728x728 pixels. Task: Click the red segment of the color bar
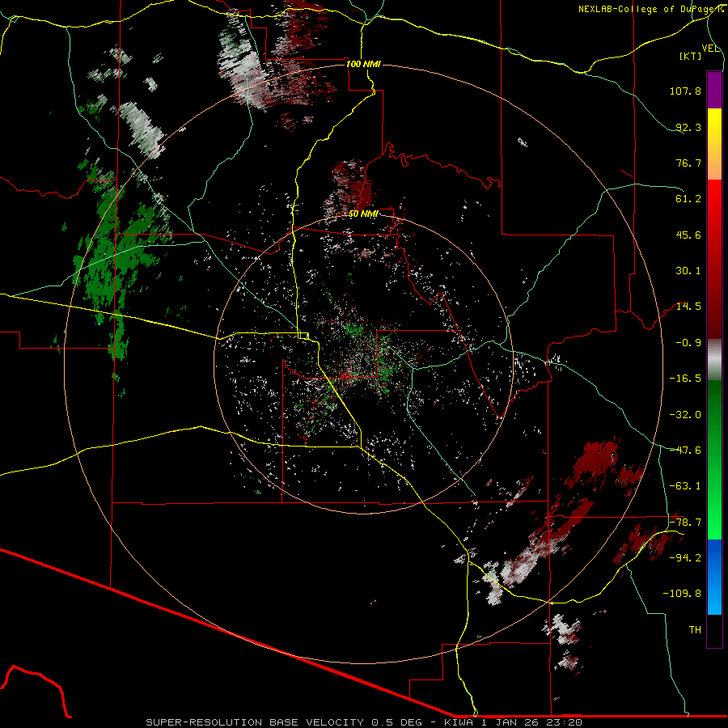point(714,259)
